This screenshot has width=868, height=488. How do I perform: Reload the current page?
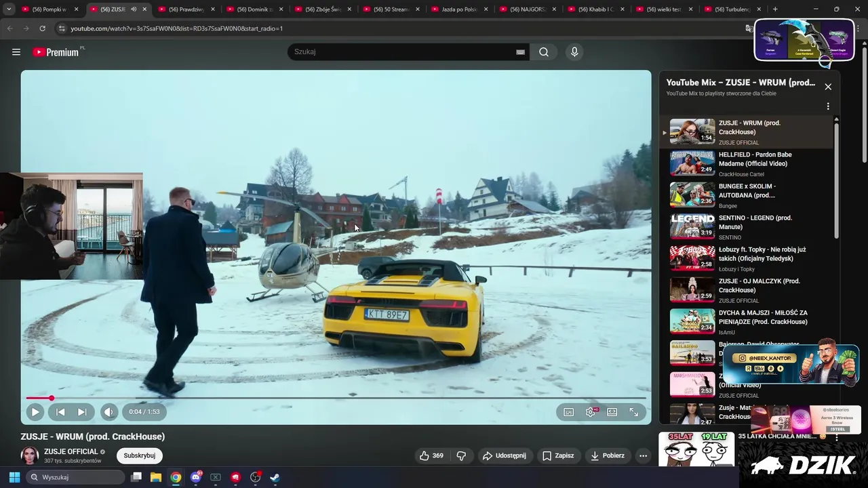pos(42,28)
